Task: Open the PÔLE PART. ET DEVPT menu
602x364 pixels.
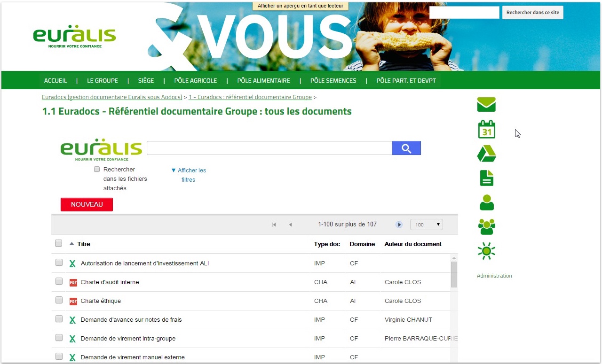Action: [406, 81]
